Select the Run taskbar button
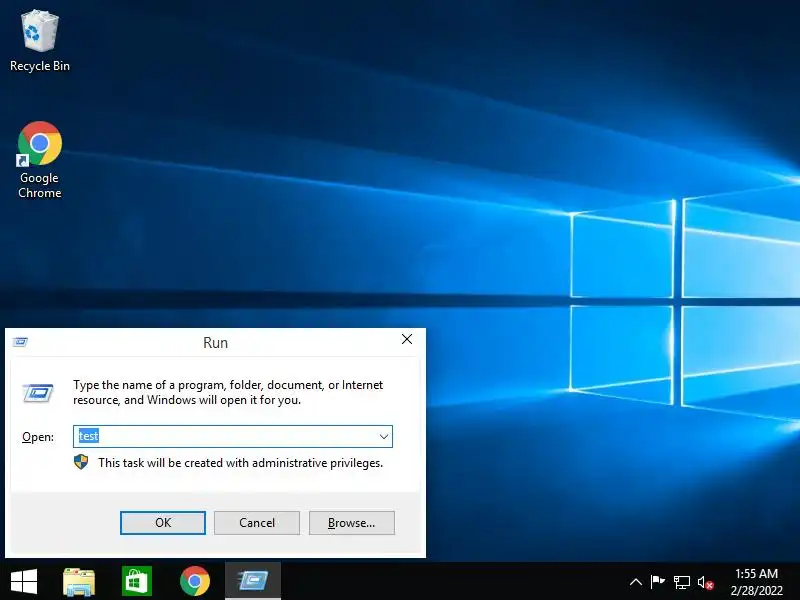The image size is (800, 600). [x=253, y=581]
